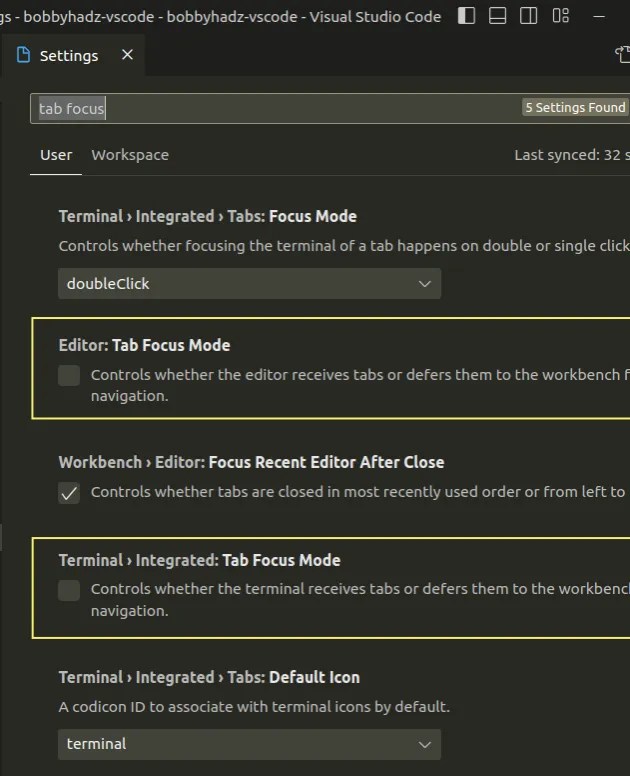Close the Settings editor tab
This screenshot has width=630, height=776.
click(x=127, y=54)
